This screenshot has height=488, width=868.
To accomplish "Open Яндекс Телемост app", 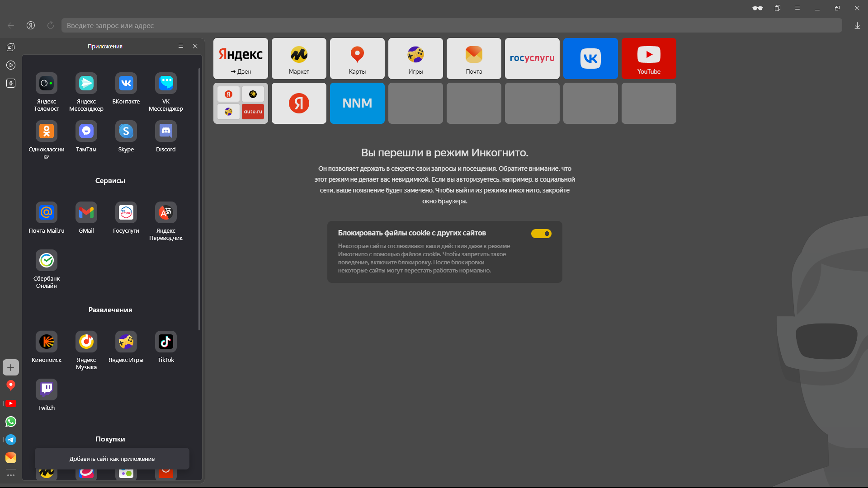I will [x=47, y=92].
